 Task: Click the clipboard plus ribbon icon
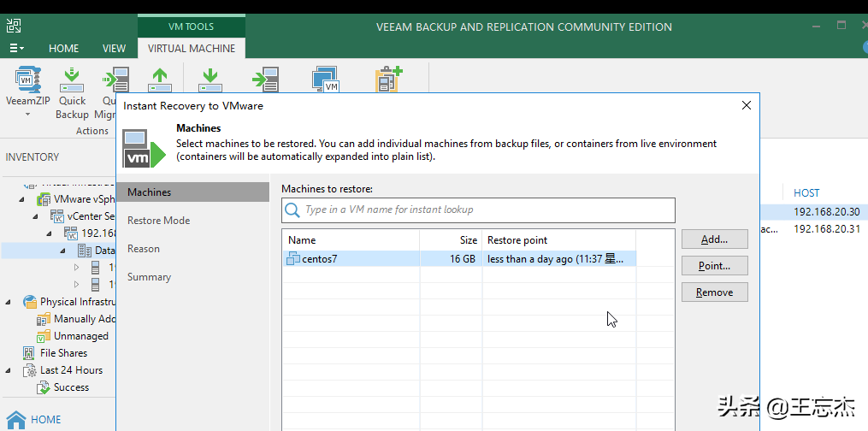388,79
